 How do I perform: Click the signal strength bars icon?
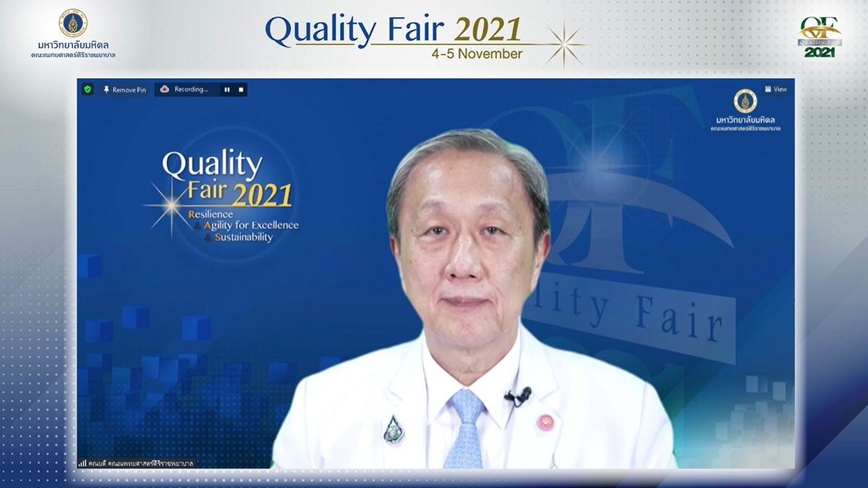(x=82, y=463)
